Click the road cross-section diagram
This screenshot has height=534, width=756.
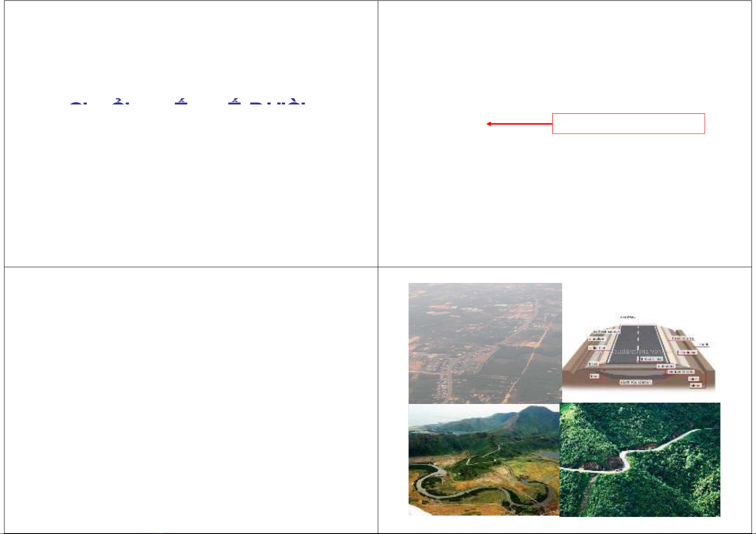[x=639, y=352]
